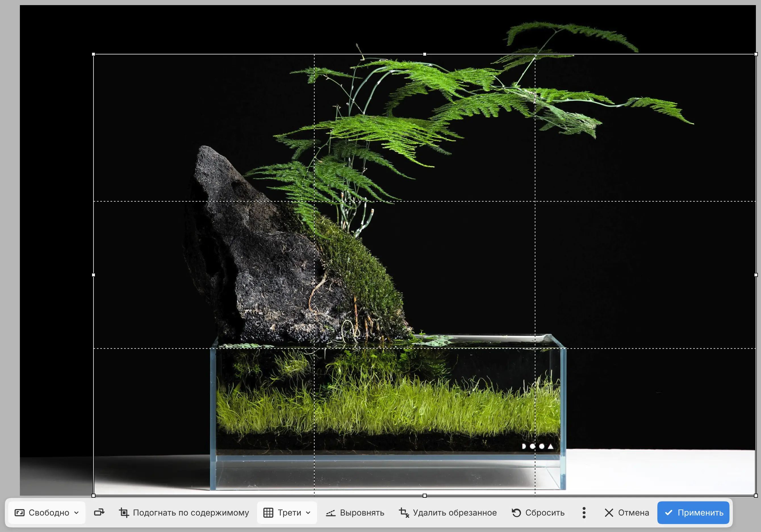The image size is (761, 532).
Task: Click the bottom-center crop edge handle
Action: pos(425,496)
